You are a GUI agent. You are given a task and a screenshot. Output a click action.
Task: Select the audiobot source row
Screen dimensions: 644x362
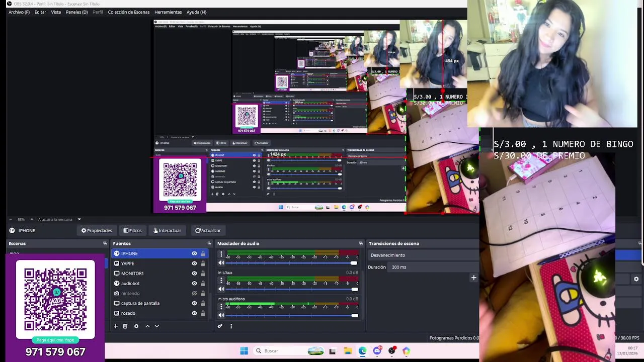pyautogui.click(x=160, y=284)
